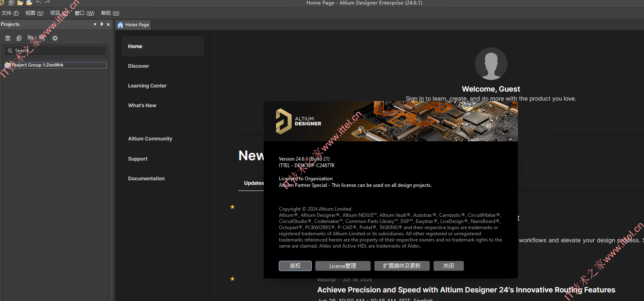This screenshot has width=644, height=301.
Task: Click the Copyright © 2024 Altium Limited text
Action: [315, 209]
